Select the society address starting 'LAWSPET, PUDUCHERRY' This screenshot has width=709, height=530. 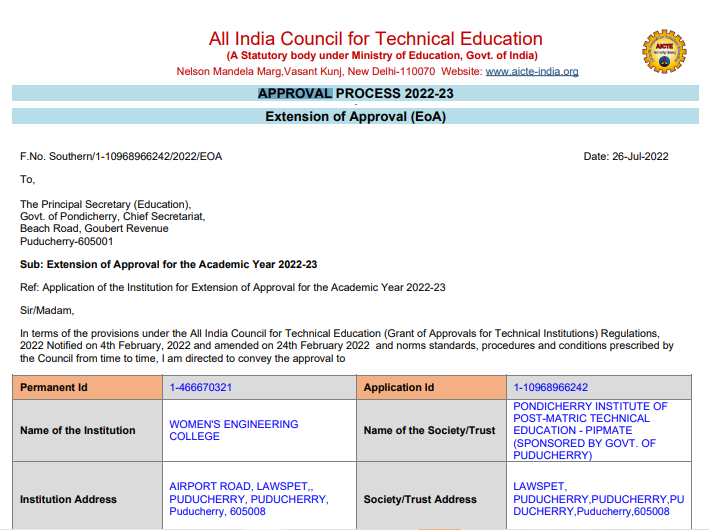[599, 499]
